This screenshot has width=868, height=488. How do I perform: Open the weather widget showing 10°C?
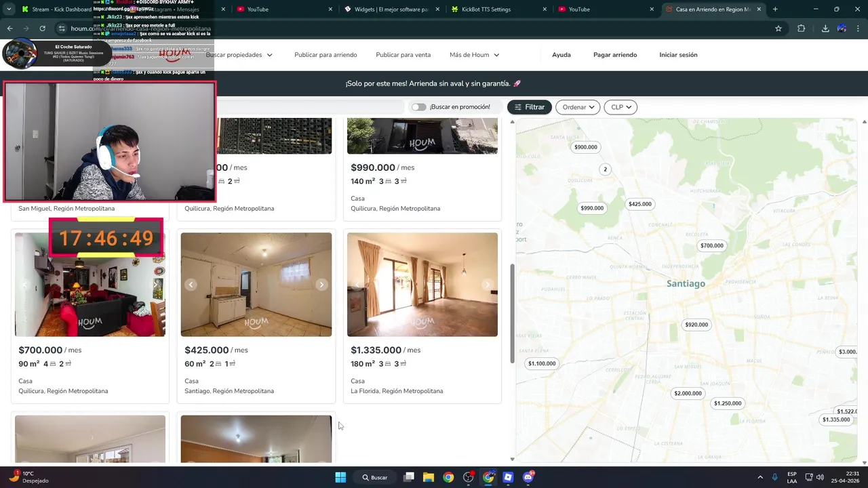pos(30,477)
